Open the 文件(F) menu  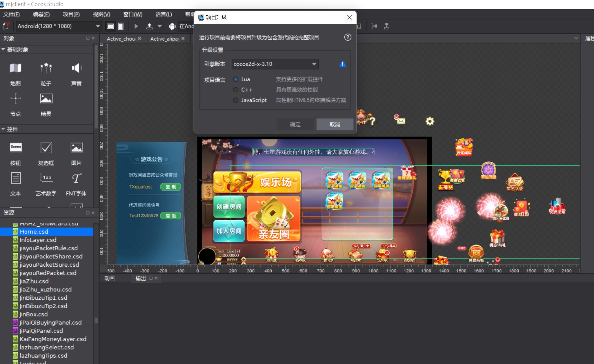(12, 14)
